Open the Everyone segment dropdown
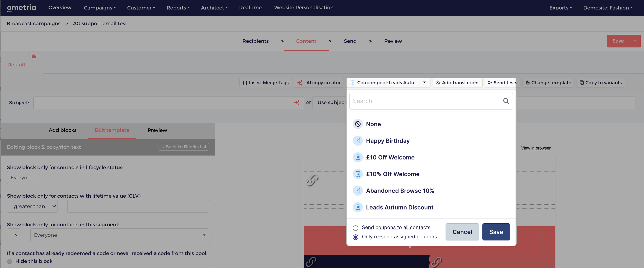The image size is (644, 268). 119,235
